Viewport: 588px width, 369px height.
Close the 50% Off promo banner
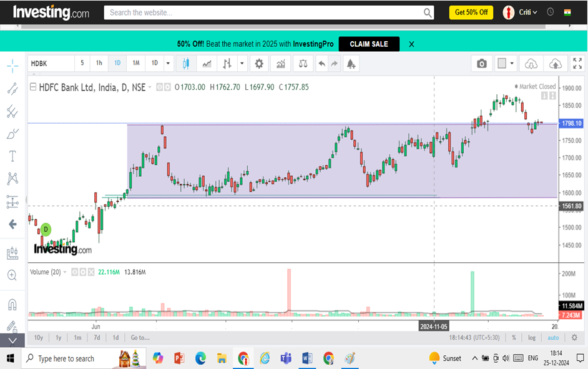(x=411, y=44)
